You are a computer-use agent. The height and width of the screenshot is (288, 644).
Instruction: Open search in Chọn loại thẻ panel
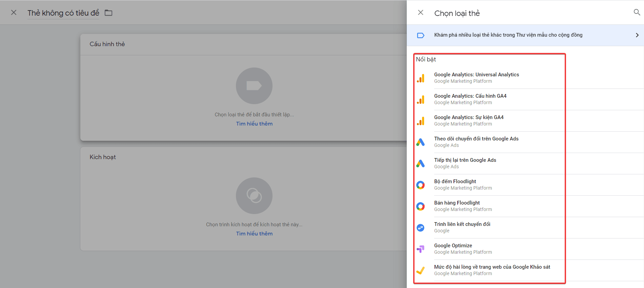[637, 13]
